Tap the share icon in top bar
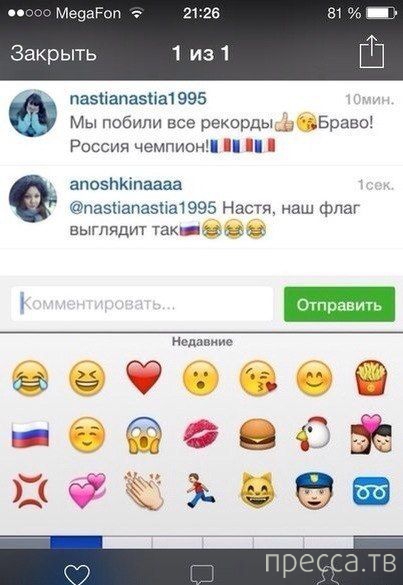Viewport: 403px width, 585px height. click(x=372, y=52)
